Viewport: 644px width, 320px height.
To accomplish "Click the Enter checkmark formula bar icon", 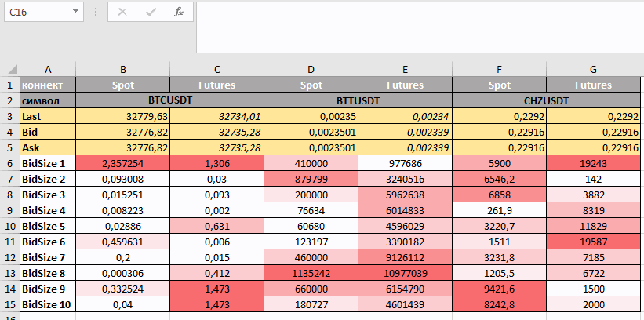I will coord(150,13).
